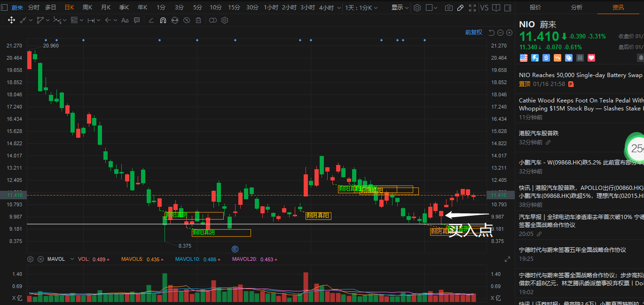Take a chart screenshot with camera icon
The width and height of the screenshot is (644, 305).
449,8
